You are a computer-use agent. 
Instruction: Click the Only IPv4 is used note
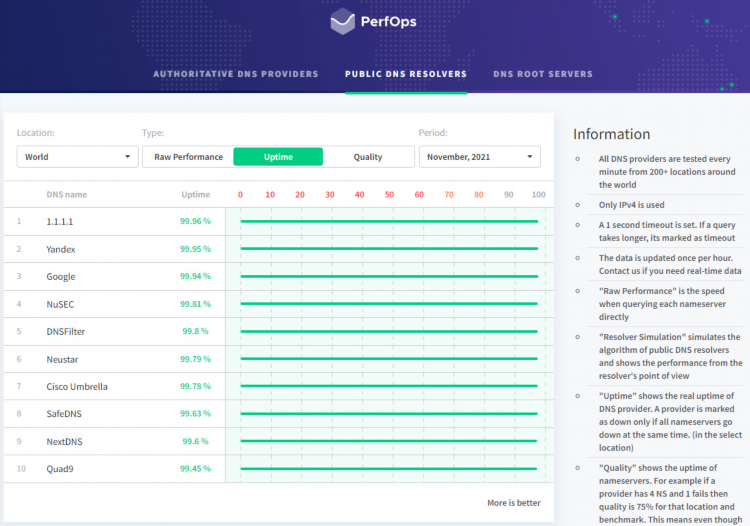point(631,205)
